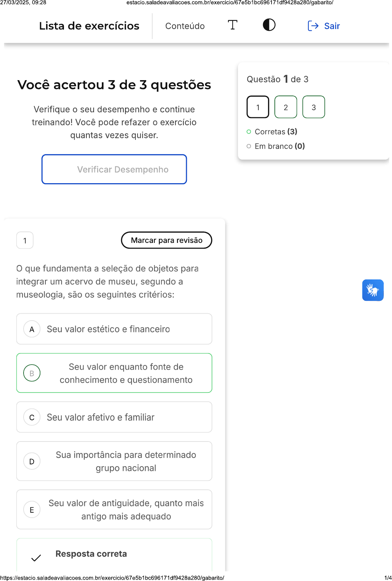This screenshot has width=392, height=581.
Task: Click the Marcar para revisão button
Action: (167, 240)
